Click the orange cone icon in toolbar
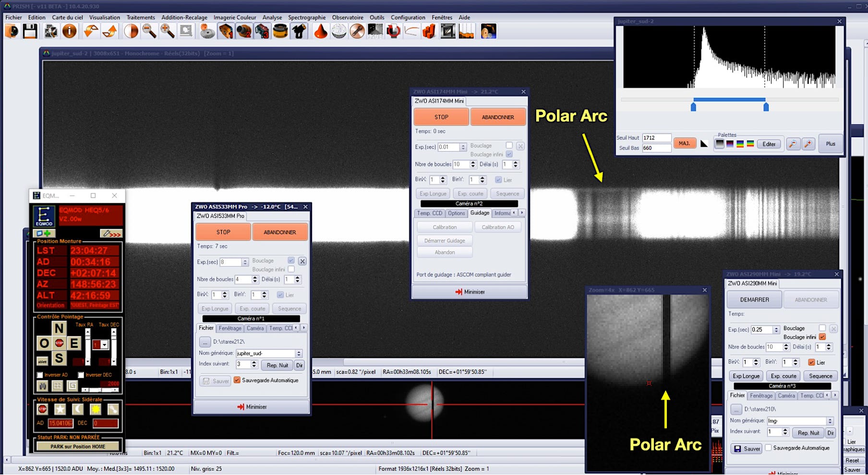 click(321, 32)
